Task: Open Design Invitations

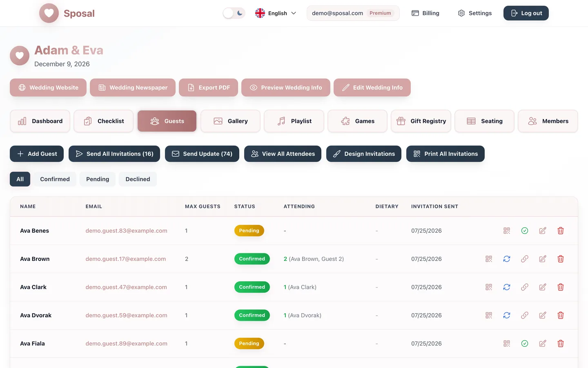Action: [364, 154]
